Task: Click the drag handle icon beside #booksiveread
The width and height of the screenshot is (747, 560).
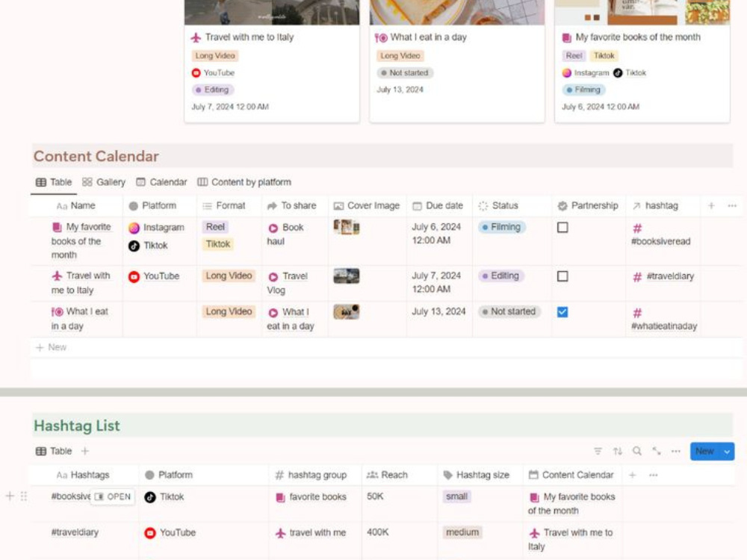Action: point(24,497)
